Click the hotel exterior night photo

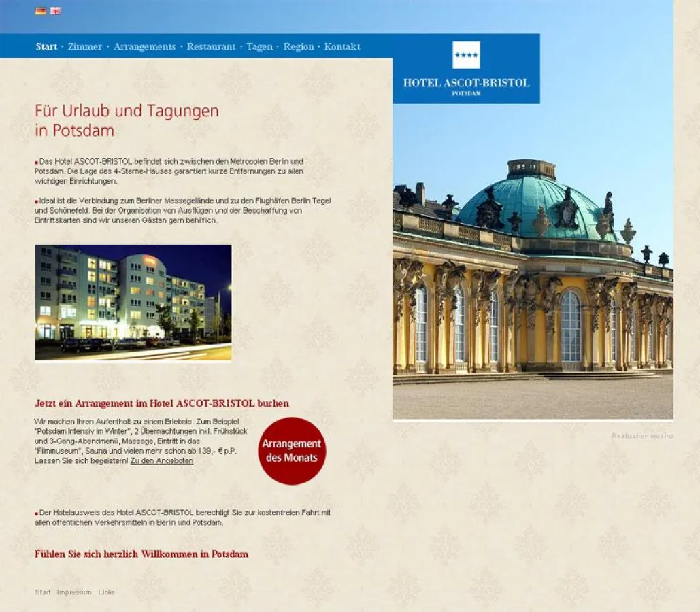click(x=132, y=302)
